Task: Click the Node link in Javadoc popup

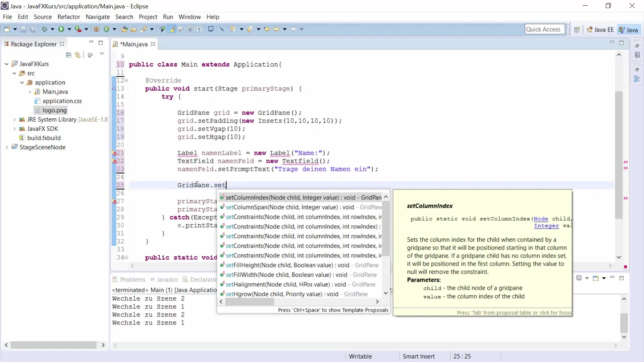Action: [541, 219]
